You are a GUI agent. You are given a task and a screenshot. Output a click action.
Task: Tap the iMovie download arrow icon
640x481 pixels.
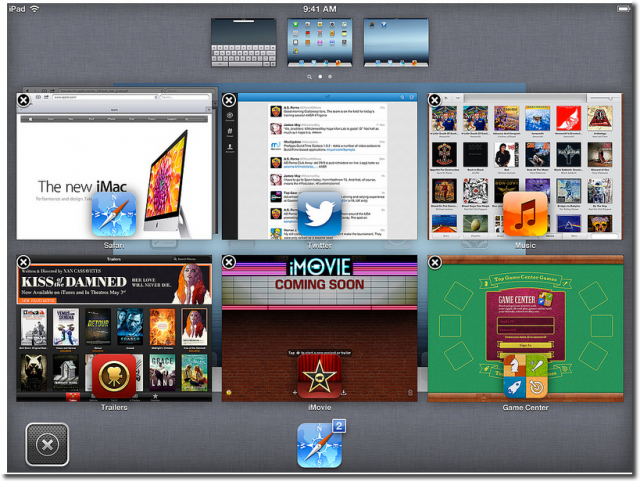point(344,392)
